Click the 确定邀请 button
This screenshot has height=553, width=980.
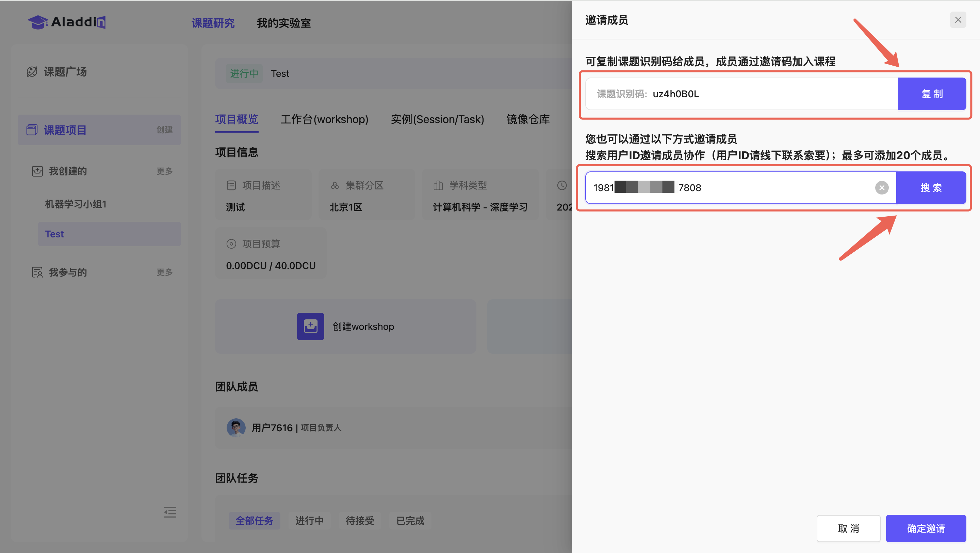coord(926,528)
